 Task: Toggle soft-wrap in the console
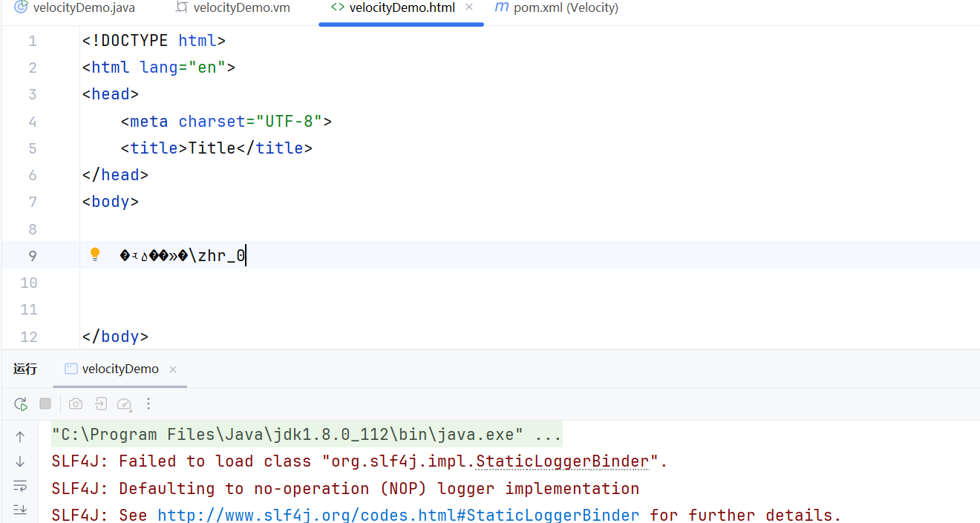20,486
